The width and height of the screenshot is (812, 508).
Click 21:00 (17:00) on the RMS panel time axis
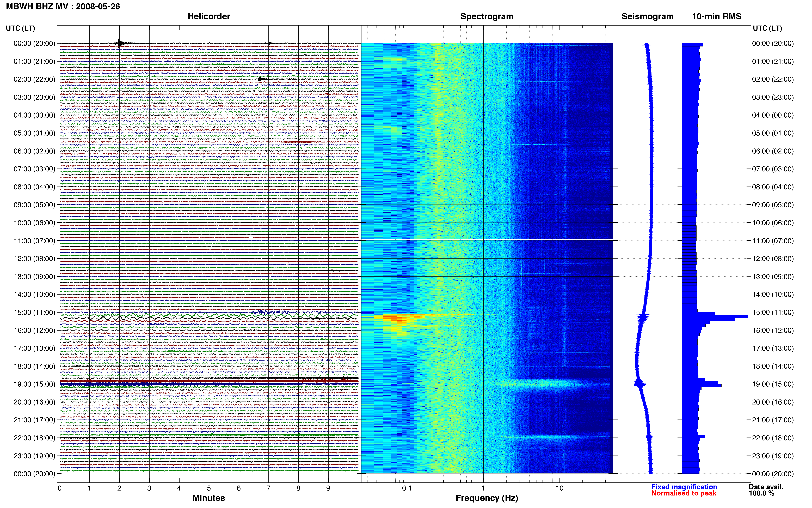point(773,420)
